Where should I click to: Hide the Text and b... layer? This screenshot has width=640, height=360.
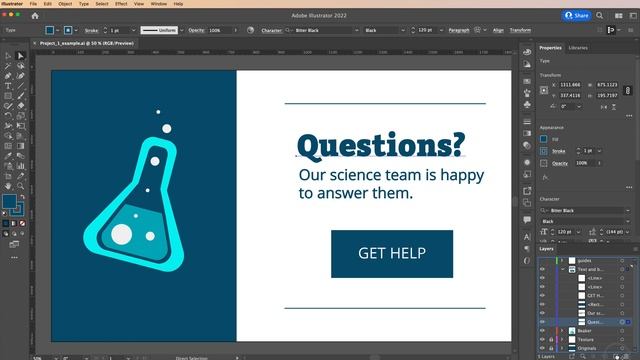coord(542,269)
